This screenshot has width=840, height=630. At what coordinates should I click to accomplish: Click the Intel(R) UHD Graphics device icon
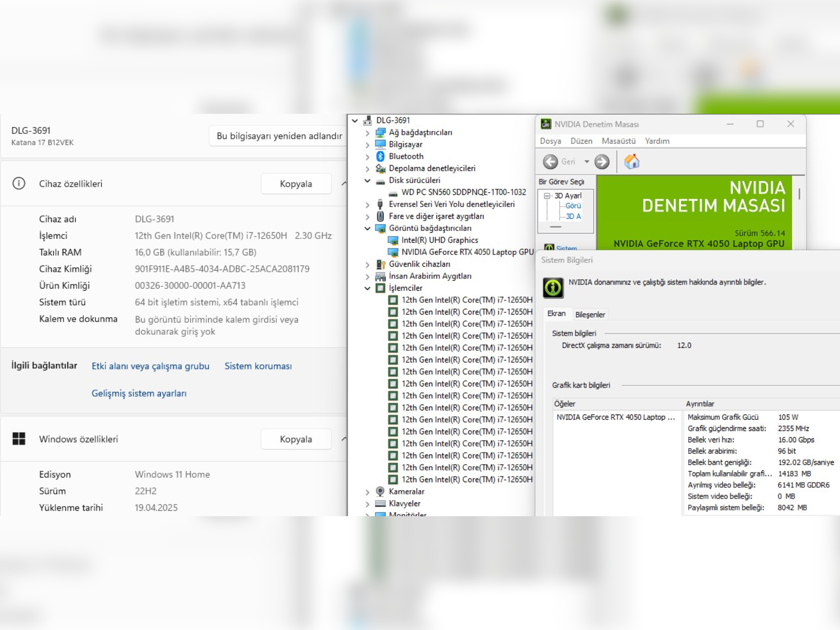point(393,240)
